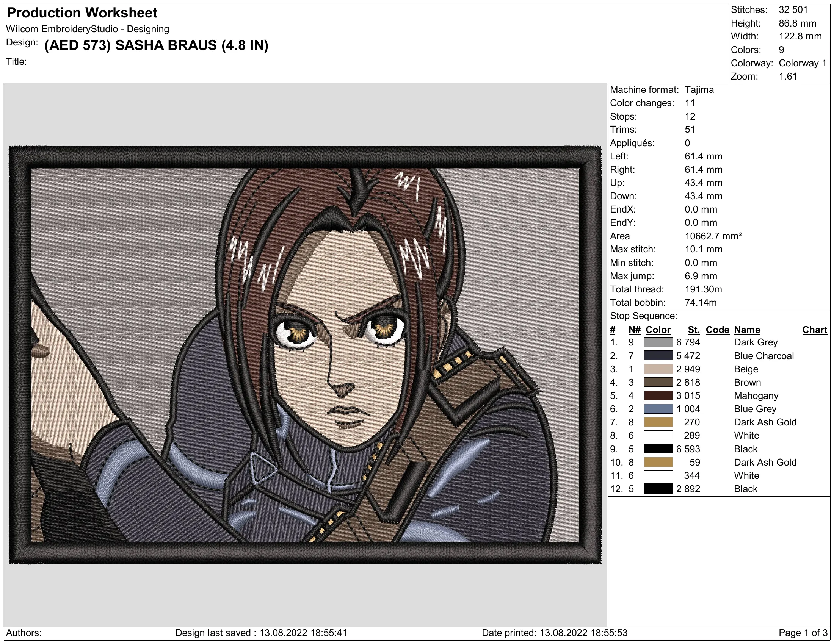Click the stitches value '32 501'
834x644 pixels.
point(793,10)
